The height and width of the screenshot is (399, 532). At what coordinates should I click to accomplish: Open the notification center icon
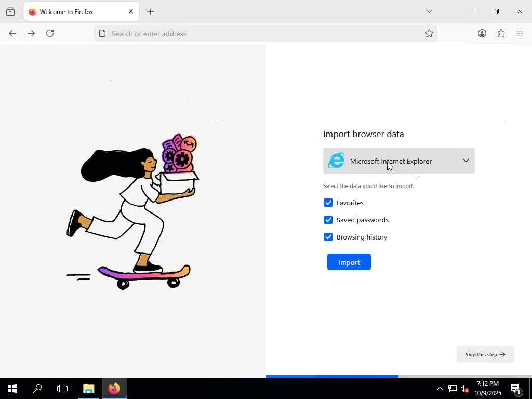click(x=515, y=389)
